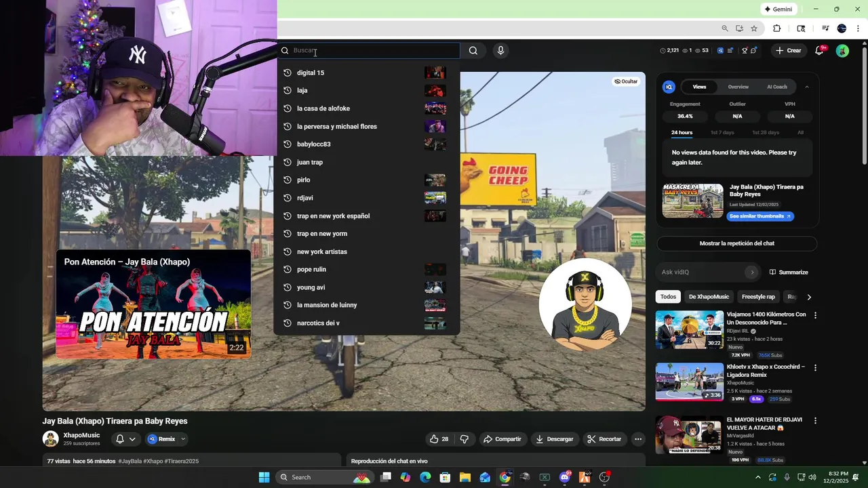The image size is (868, 488).
Task: Toggle subscription notification bell for XhapoMusic
Action: click(120, 439)
